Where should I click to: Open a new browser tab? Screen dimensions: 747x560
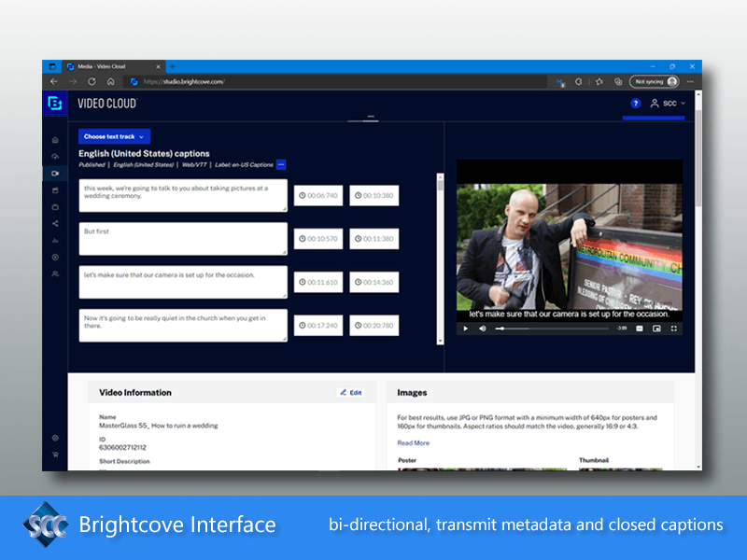coord(173,66)
